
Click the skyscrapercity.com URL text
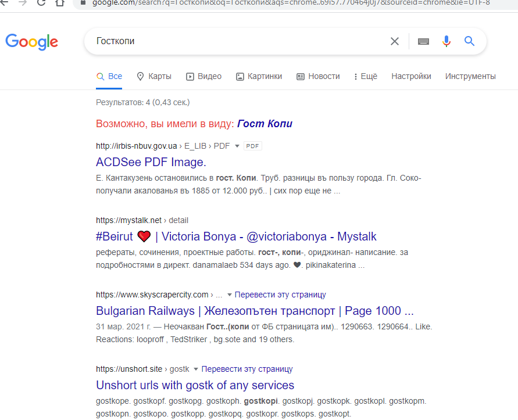point(152,295)
